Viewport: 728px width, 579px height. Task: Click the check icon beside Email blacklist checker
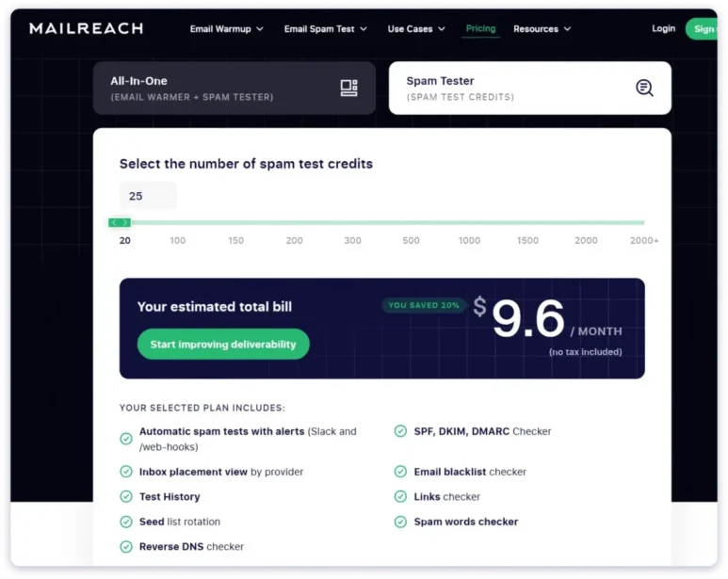click(400, 473)
